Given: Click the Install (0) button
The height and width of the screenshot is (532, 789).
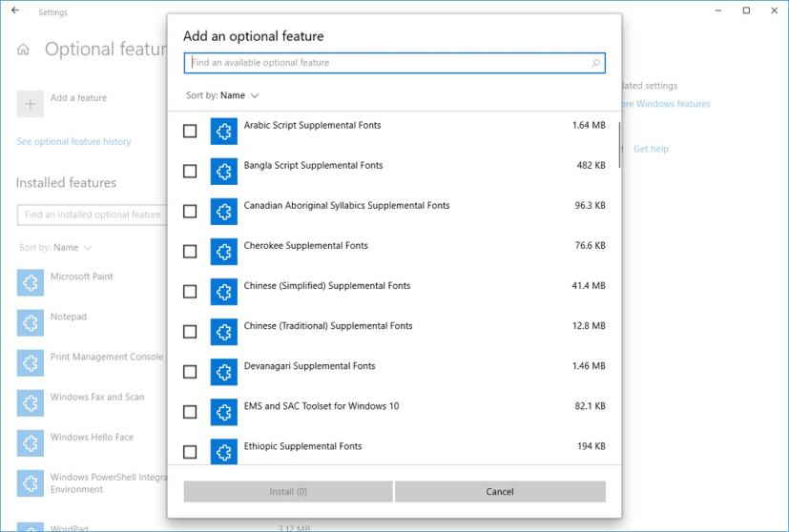Looking at the screenshot, I should tap(288, 492).
